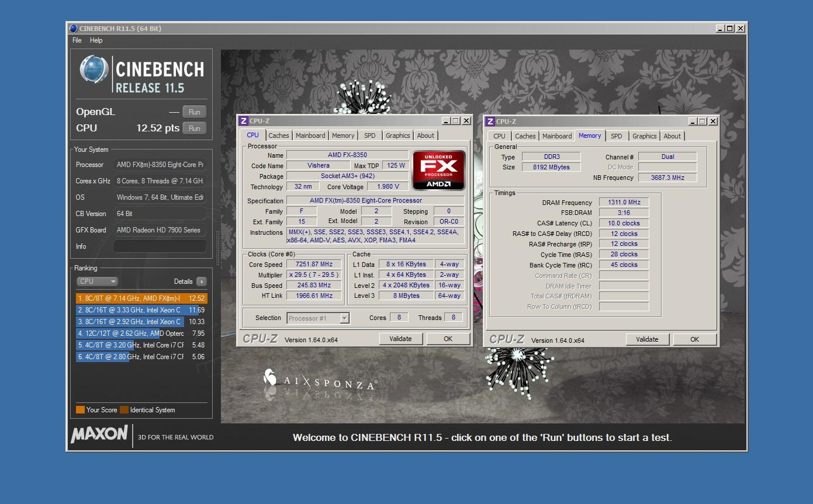Open the Help menu in Cinebench
Screen dimensions: 813x504
pos(96,40)
